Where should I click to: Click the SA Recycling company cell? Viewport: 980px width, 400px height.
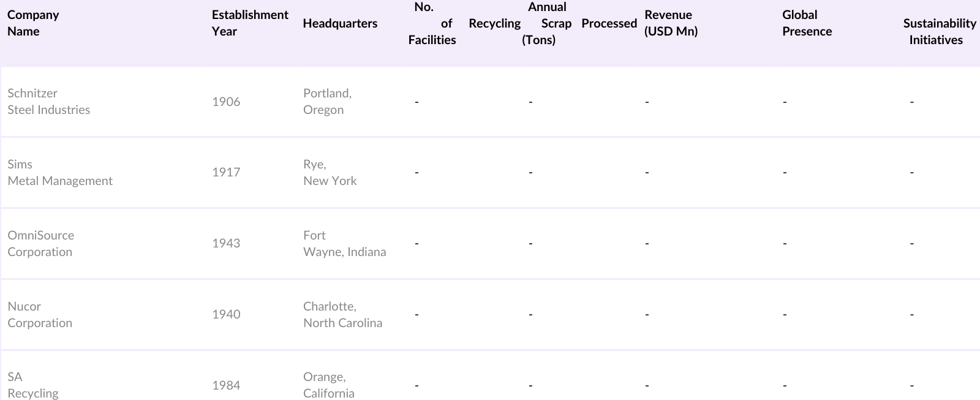tap(33, 385)
